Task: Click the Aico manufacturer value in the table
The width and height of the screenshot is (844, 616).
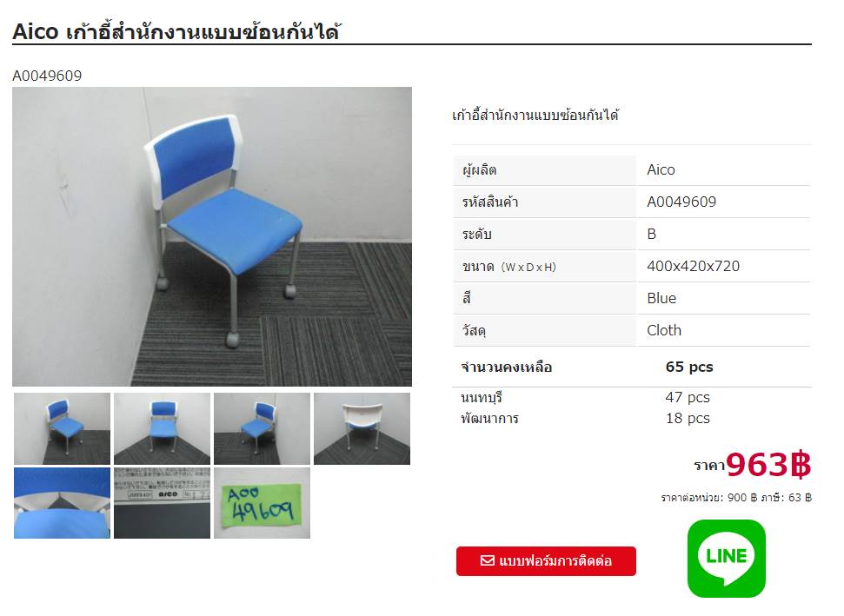Action: pyautogui.click(x=661, y=170)
